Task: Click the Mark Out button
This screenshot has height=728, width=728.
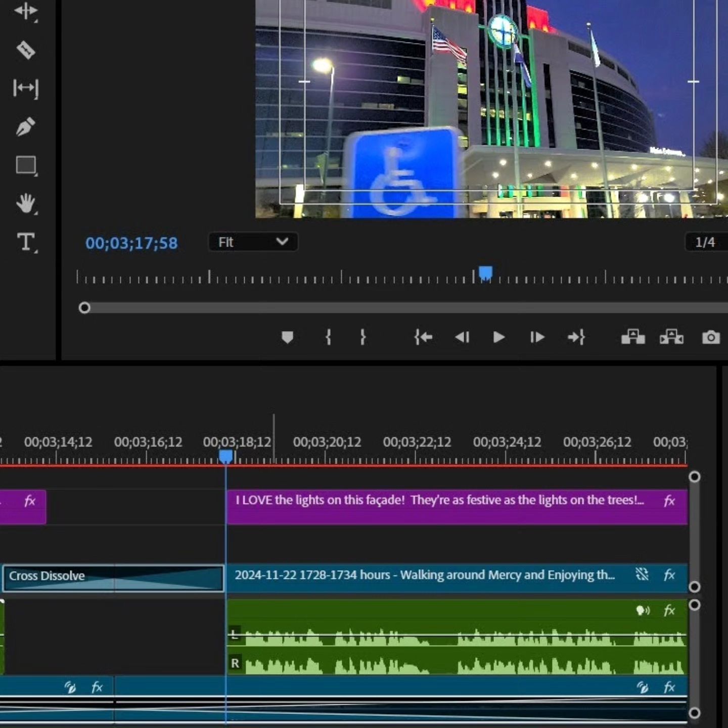Action: coord(362,337)
